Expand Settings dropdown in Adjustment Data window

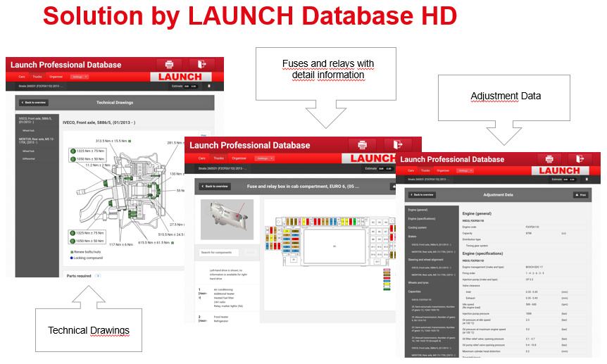click(x=465, y=170)
